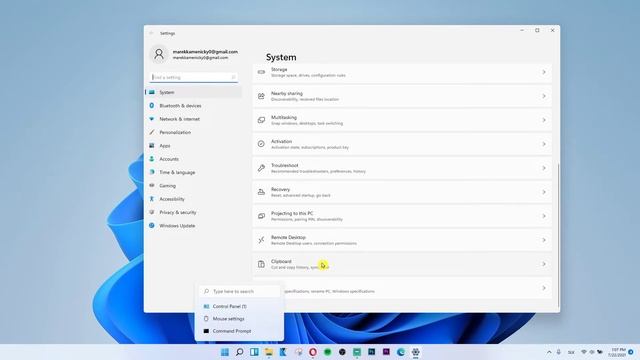Click the Find a setting field
Viewport: 640px width, 360px height.
(193, 77)
